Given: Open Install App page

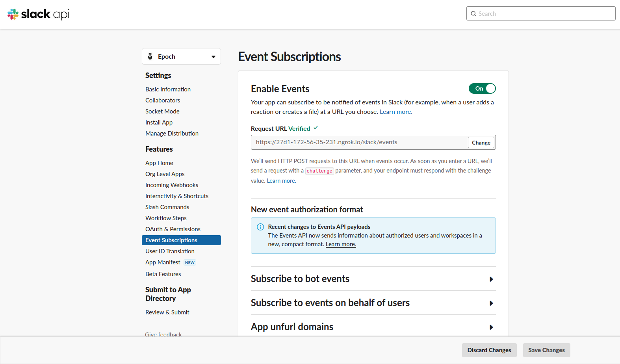Looking at the screenshot, I should click(x=159, y=123).
